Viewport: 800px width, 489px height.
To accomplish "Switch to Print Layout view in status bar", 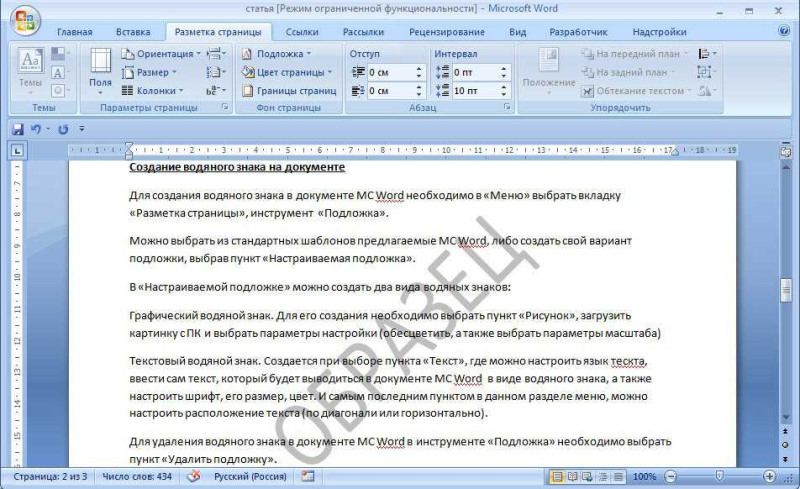I will tap(557, 477).
